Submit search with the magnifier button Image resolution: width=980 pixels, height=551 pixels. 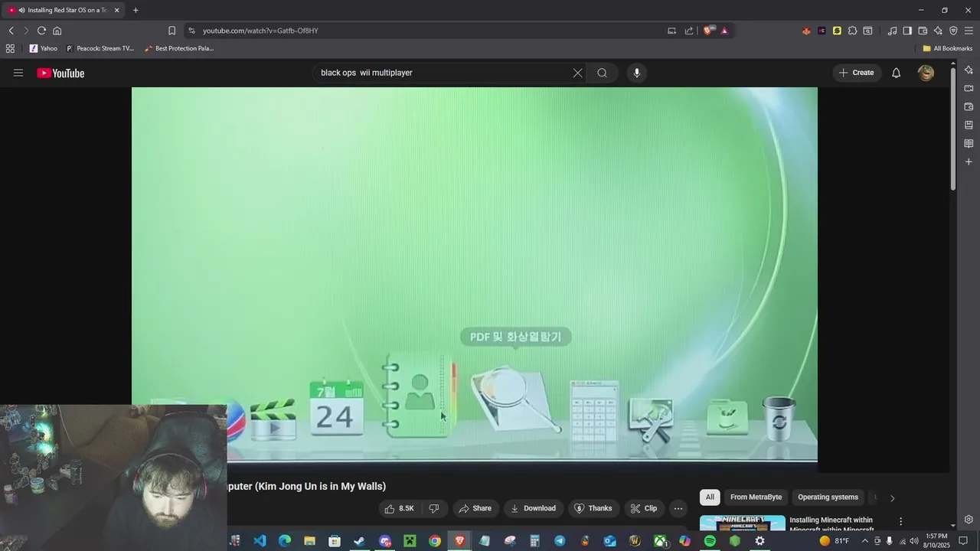pos(603,73)
